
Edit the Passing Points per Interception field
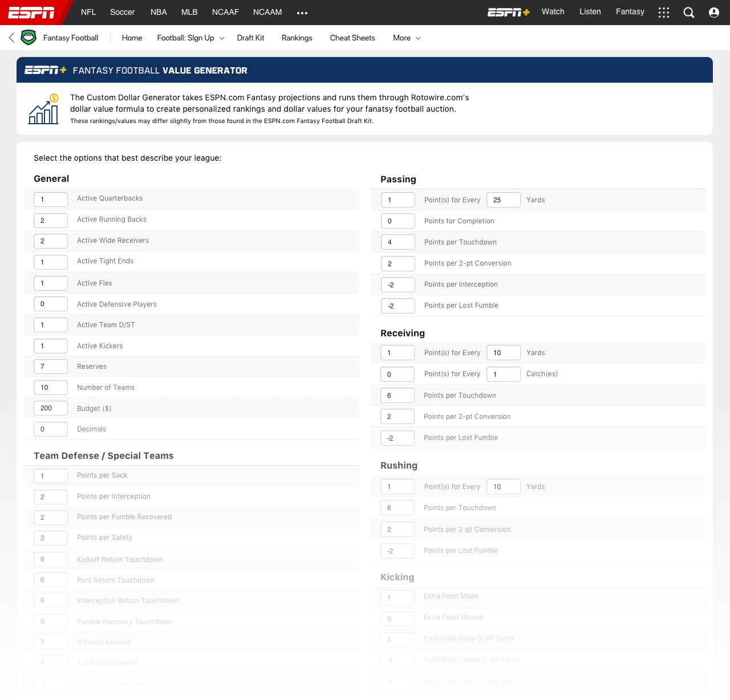398,285
